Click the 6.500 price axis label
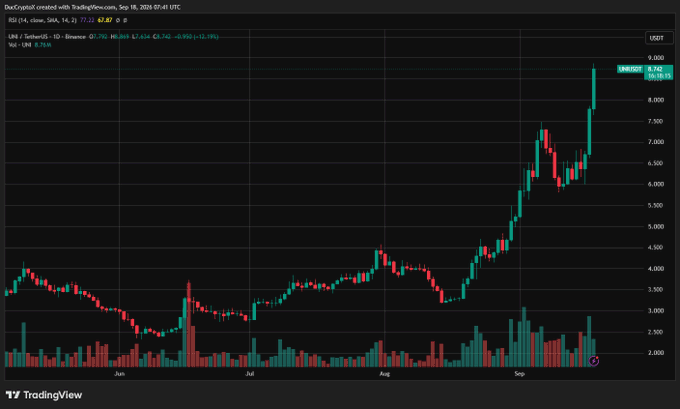The width and height of the screenshot is (680, 409). [656, 164]
